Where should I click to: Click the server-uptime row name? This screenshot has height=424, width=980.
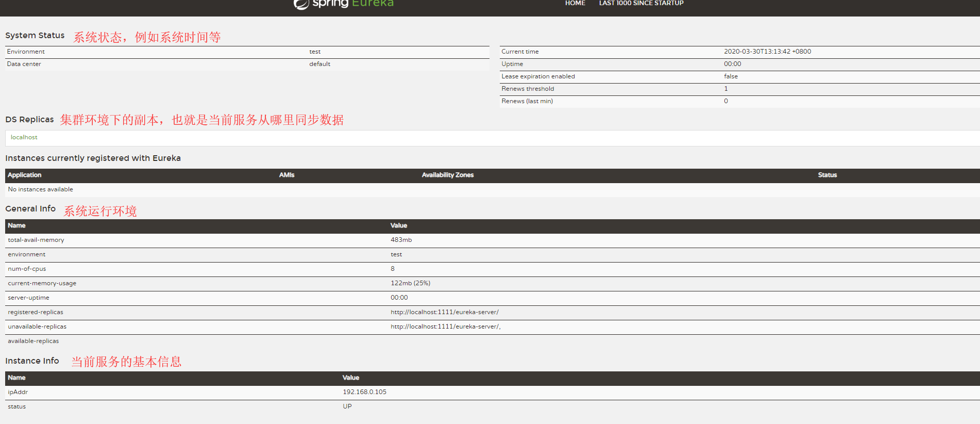(x=28, y=298)
